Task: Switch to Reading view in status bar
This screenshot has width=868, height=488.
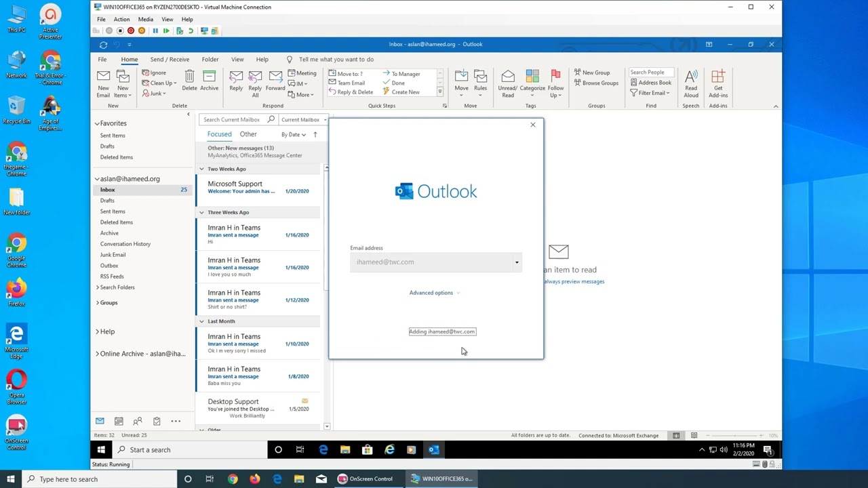Action: [693, 435]
